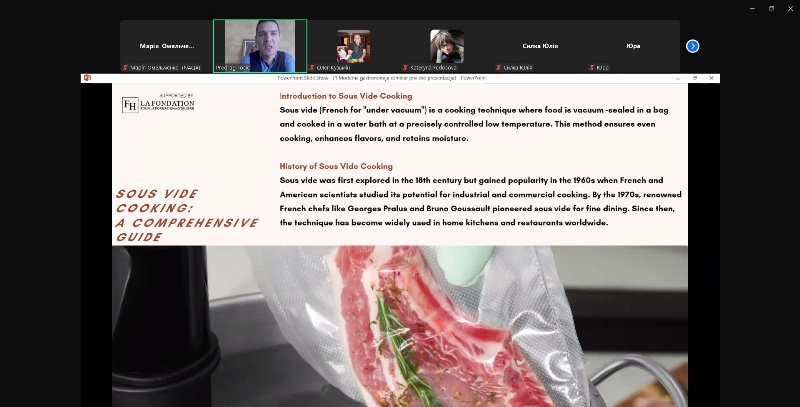The width and height of the screenshot is (800, 407).
Task: Click the muted mic icon beside Силка Юлія label
Action: point(498,67)
